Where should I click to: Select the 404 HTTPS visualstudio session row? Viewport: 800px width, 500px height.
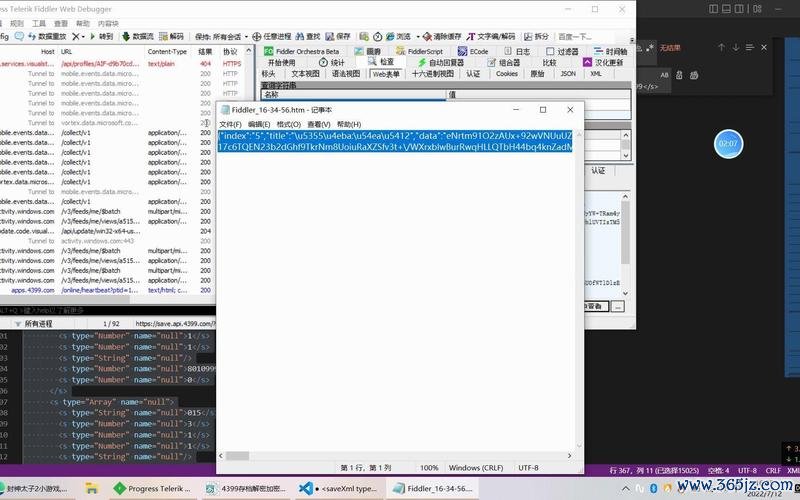coord(122,64)
